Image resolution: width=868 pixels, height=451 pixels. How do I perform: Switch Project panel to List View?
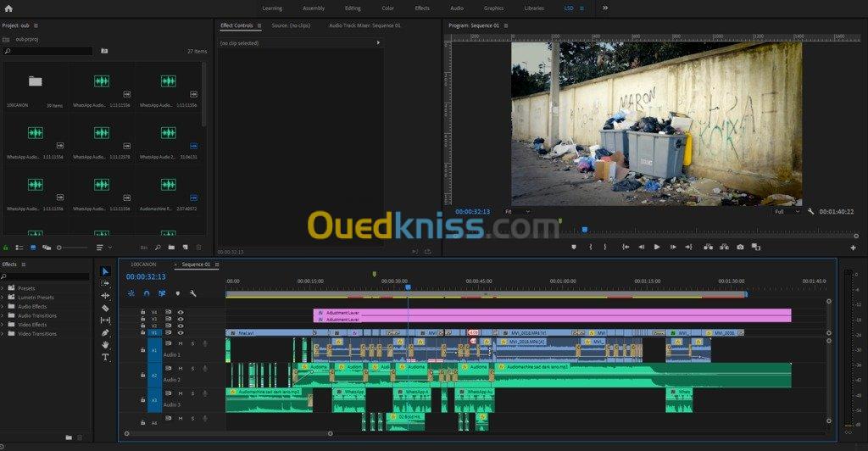click(19, 248)
